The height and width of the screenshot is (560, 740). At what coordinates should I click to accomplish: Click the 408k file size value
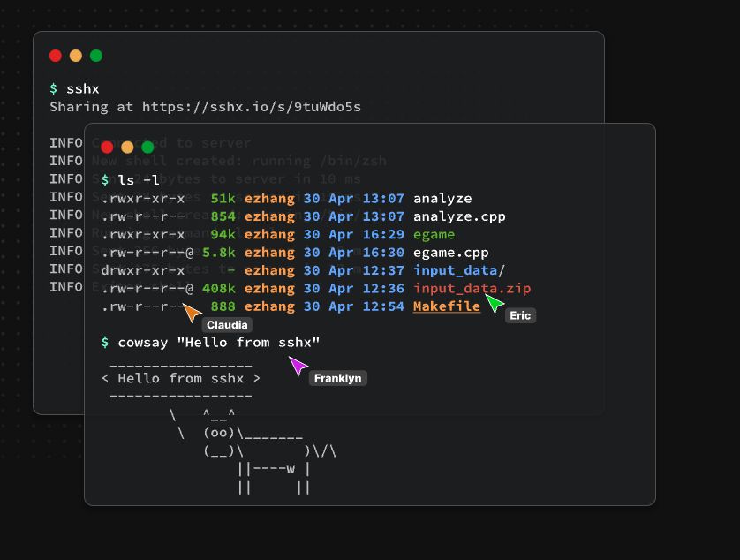tap(218, 289)
